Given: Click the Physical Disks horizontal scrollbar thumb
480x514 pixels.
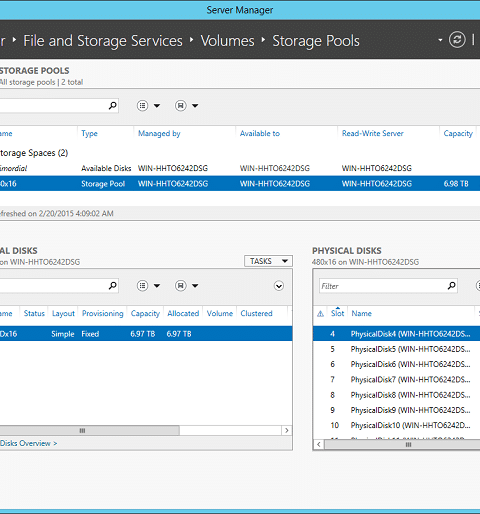Looking at the screenshot, I should [402, 444].
